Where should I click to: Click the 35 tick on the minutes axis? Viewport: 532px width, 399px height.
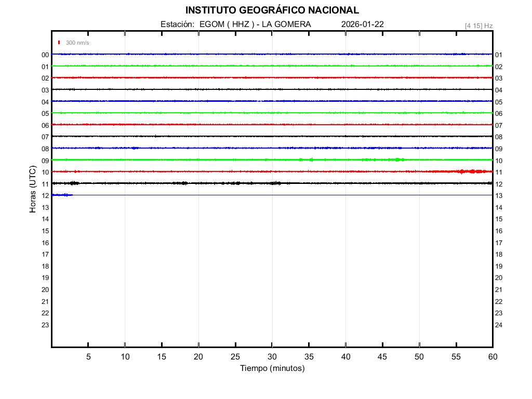[x=309, y=356]
